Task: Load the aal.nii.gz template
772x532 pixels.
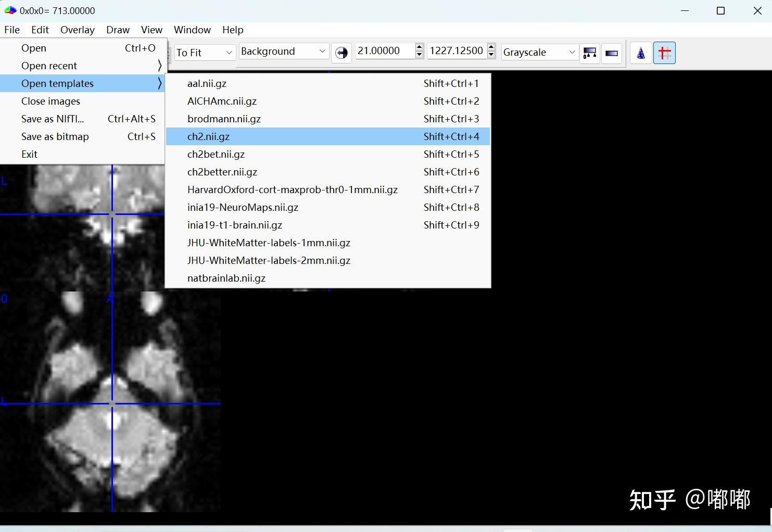Action: 328,83
